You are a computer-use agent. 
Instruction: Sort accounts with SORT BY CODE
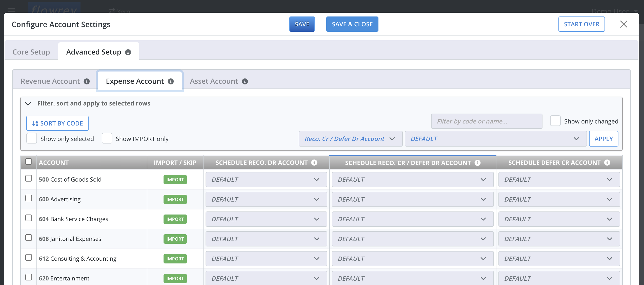(x=57, y=123)
